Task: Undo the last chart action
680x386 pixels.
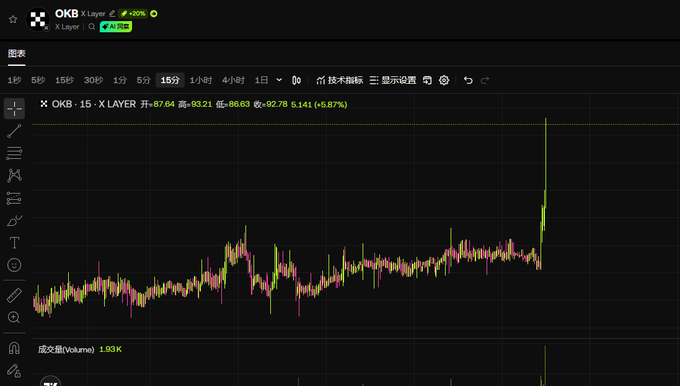Action: click(x=468, y=80)
